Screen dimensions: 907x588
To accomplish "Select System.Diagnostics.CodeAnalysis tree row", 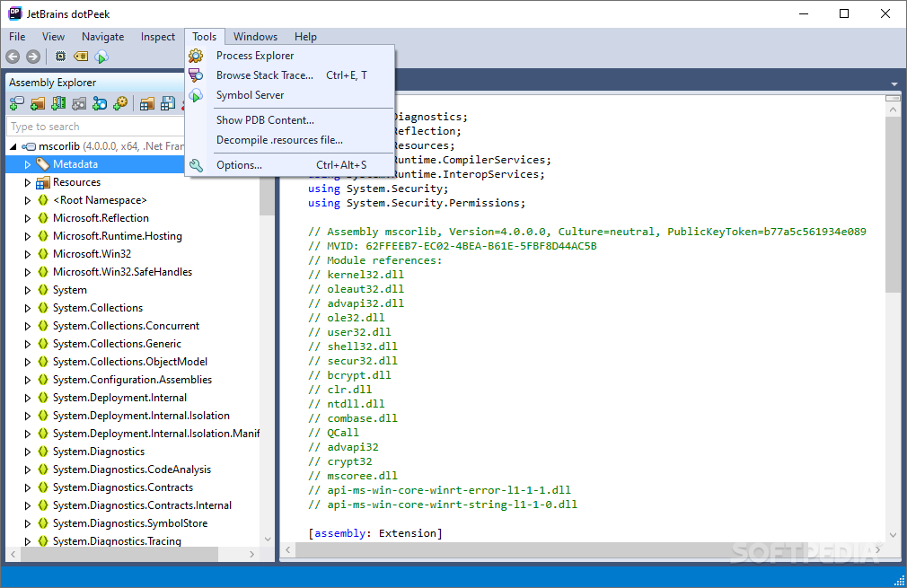I will coord(132,470).
